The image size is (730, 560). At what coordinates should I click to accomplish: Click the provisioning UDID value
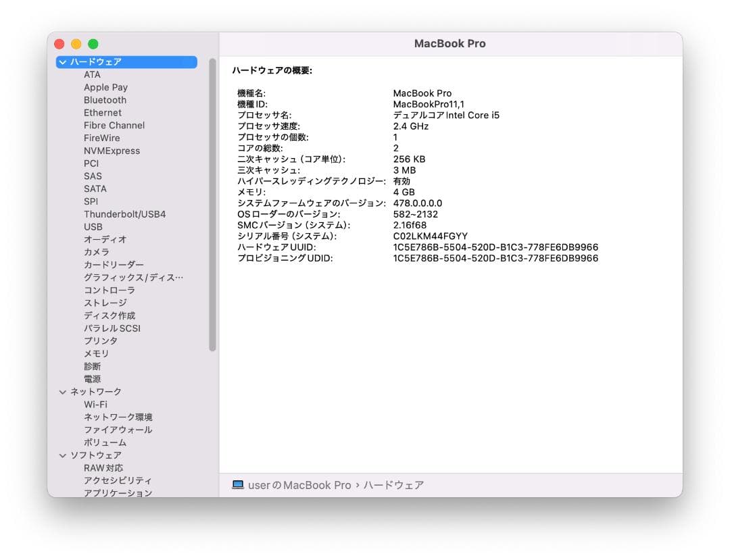[495, 258]
